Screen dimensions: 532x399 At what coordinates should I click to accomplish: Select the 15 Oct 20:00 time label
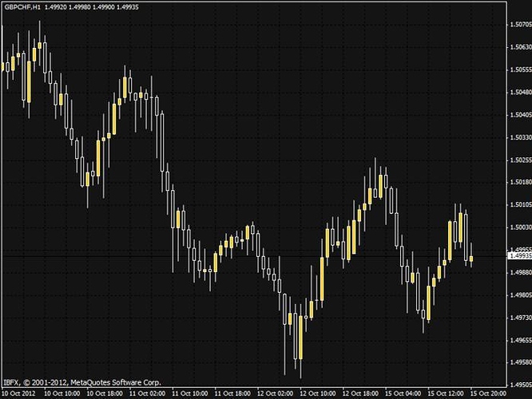(x=488, y=393)
